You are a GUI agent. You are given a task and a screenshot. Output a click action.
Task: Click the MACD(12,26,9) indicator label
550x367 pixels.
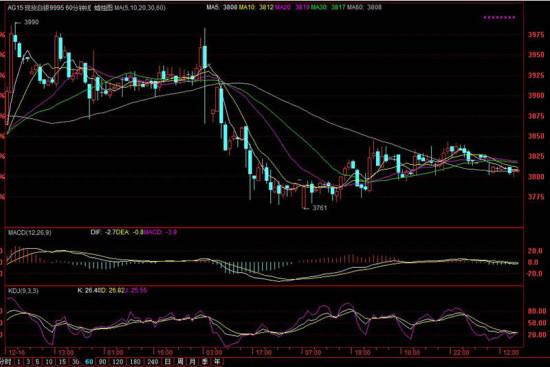[x=30, y=233]
